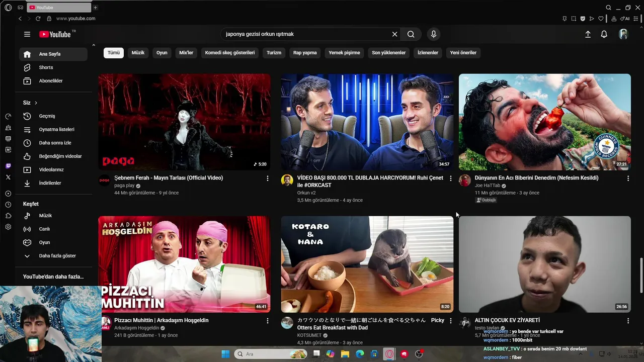
Task: Open the Twitch icon in Opera sidebar
Action: click(x=8, y=166)
